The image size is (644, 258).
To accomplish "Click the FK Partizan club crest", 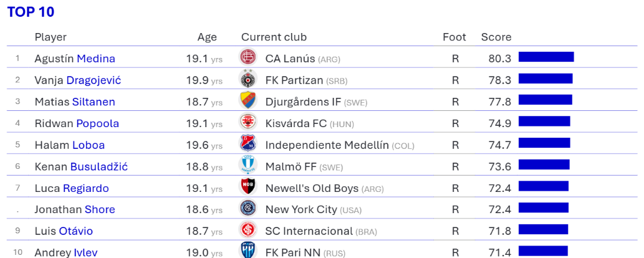I will 248,79.
